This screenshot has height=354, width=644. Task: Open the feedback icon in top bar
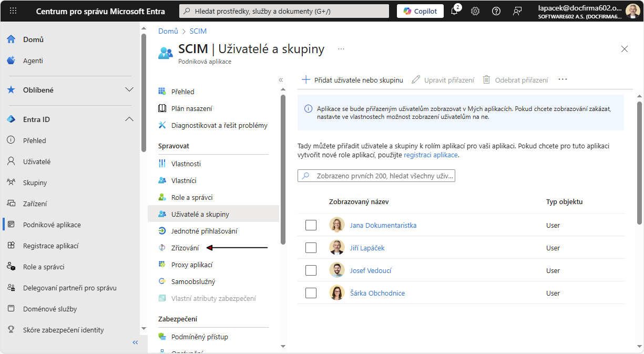click(x=517, y=11)
